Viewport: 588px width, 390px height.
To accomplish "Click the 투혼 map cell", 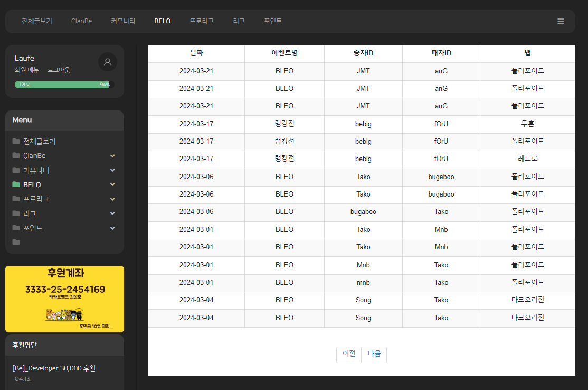I will [x=528, y=124].
